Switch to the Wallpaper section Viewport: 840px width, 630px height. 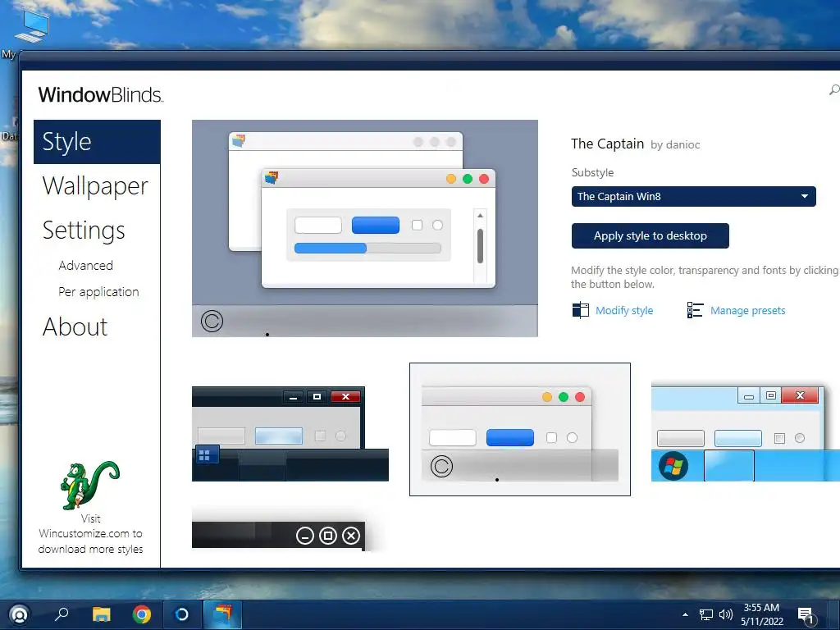95,186
